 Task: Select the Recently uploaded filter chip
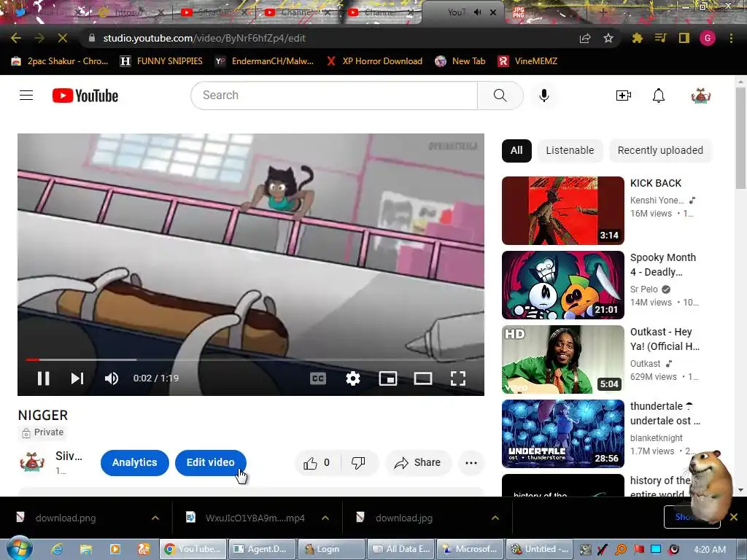(x=660, y=150)
